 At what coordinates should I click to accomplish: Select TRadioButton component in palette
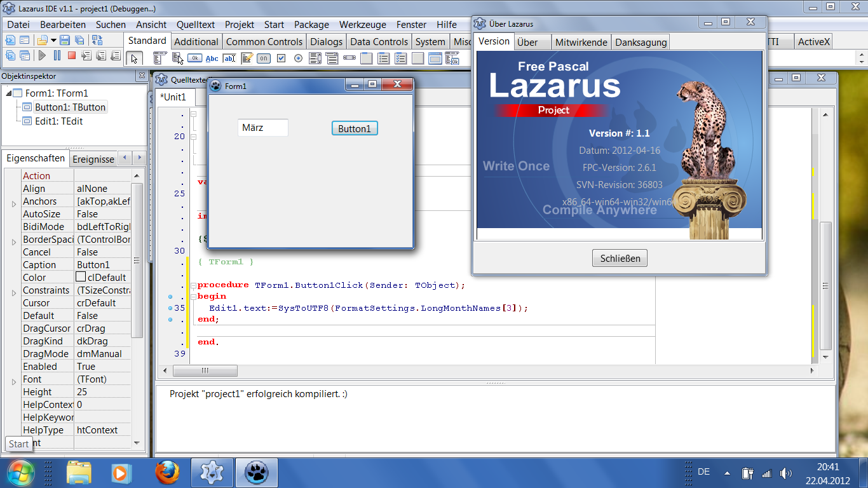(298, 58)
